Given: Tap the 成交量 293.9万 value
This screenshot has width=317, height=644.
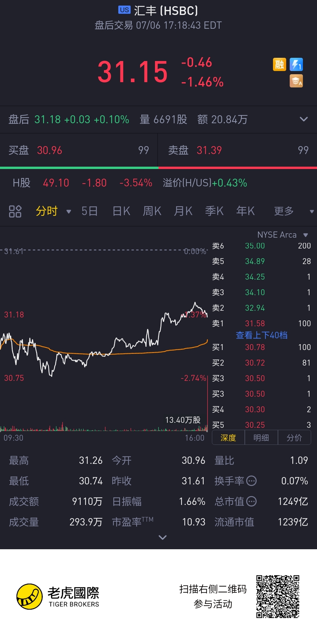Looking at the screenshot, I should [x=86, y=522].
